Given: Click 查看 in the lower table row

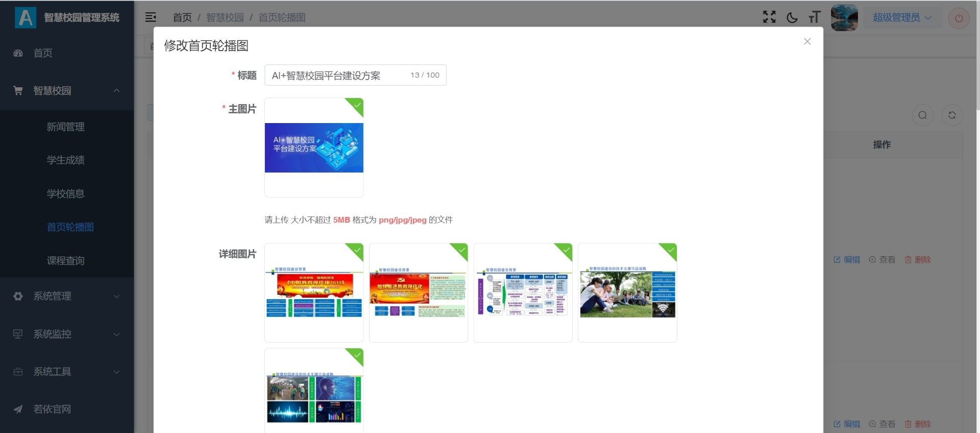Looking at the screenshot, I should [882, 424].
